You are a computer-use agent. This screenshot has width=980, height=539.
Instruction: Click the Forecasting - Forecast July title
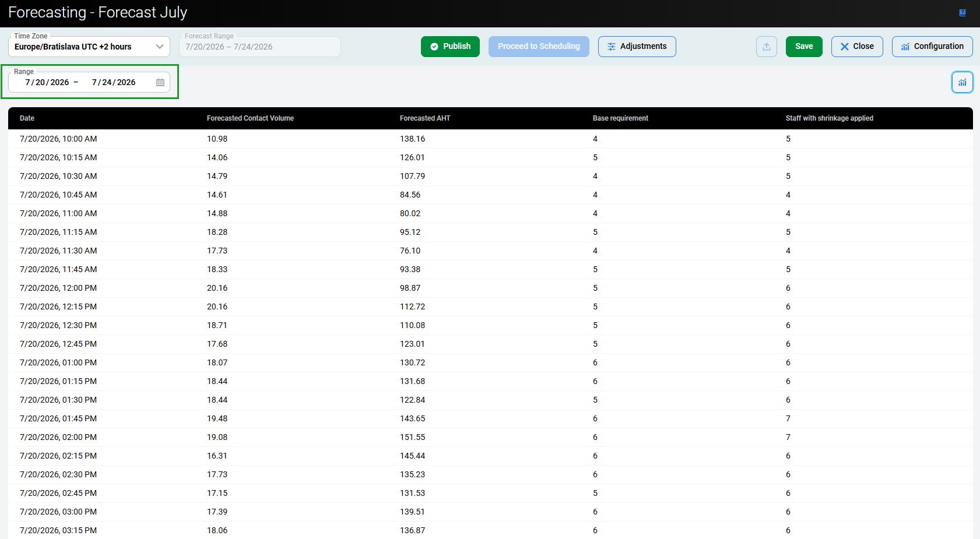(x=97, y=13)
